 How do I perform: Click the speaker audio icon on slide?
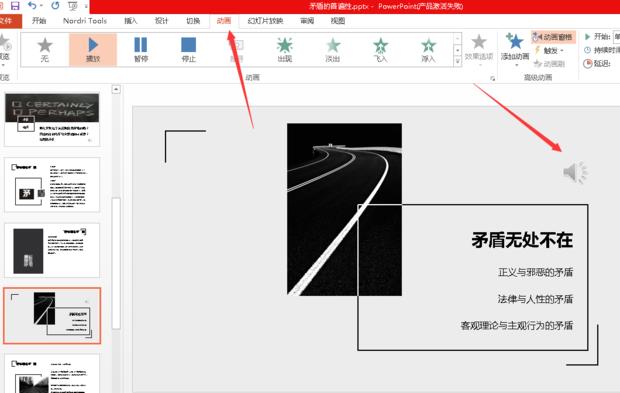click(x=575, y=172)
